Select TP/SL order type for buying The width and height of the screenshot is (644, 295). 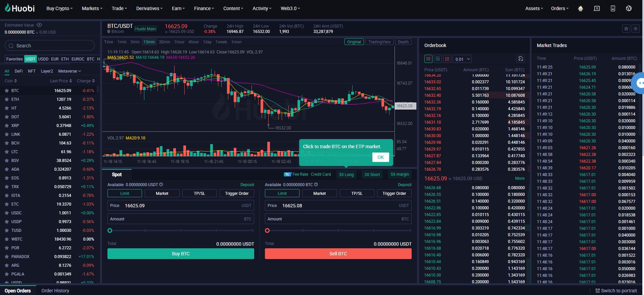199,194
